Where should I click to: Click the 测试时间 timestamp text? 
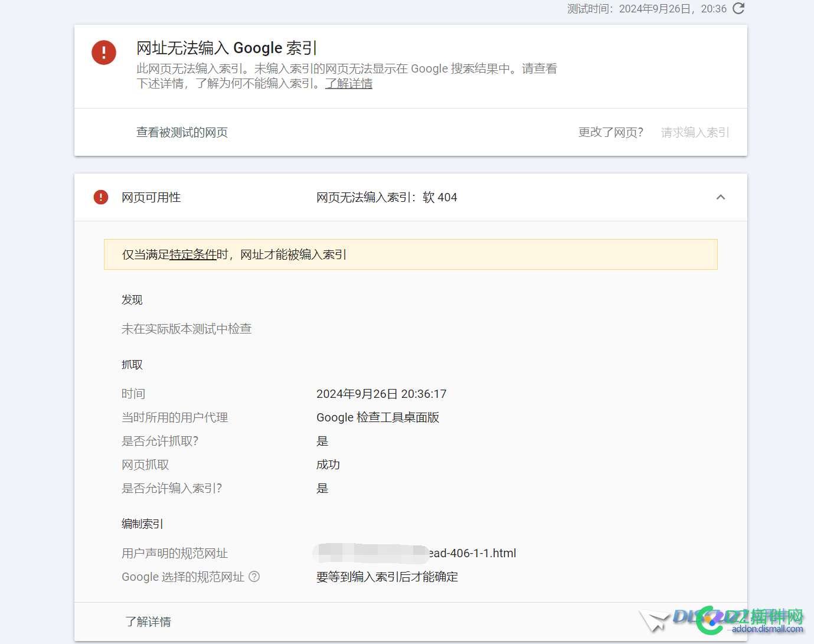[x=647, y=9]
